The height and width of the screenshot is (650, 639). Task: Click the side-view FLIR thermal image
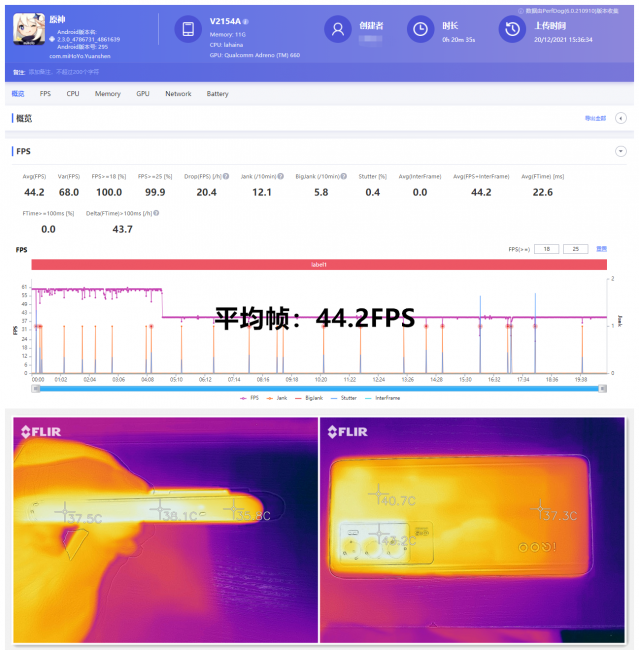coord(165,530)
